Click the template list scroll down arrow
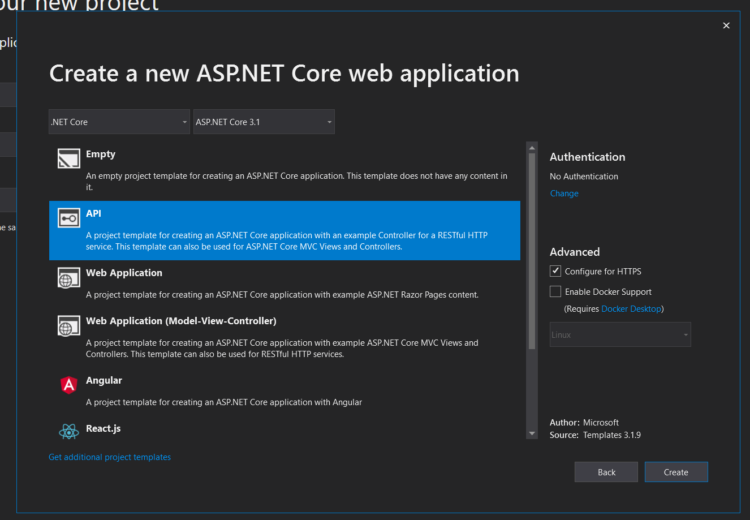The height and width of the screenshot is (520, 750). pyautogui.click(x=532, y=433)
